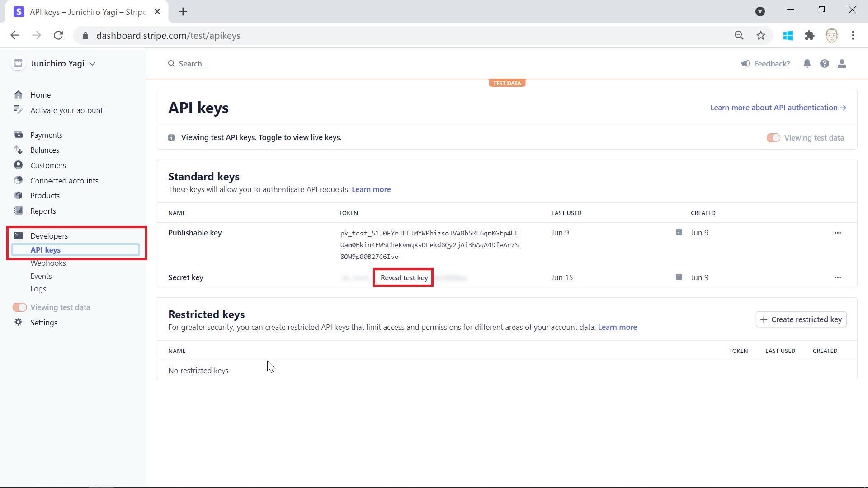Click the notification bell icon

point(807,63)
